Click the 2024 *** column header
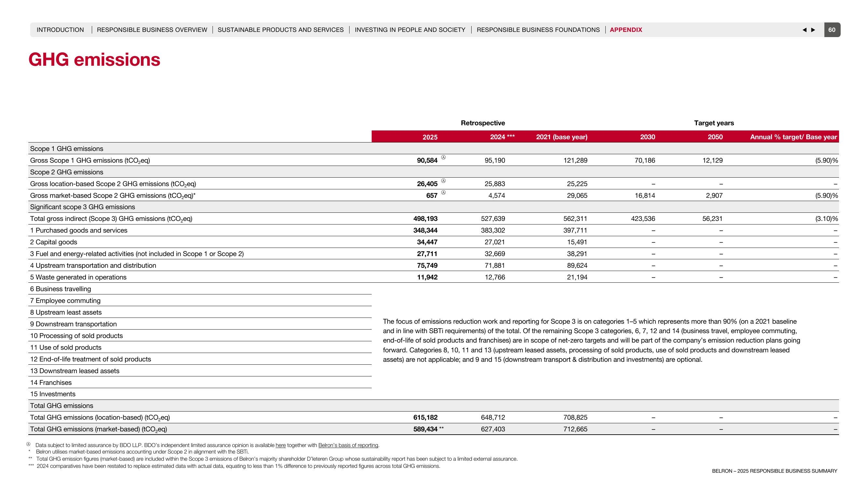The width and height of the screenshot is (868, 488). point(502,137)
